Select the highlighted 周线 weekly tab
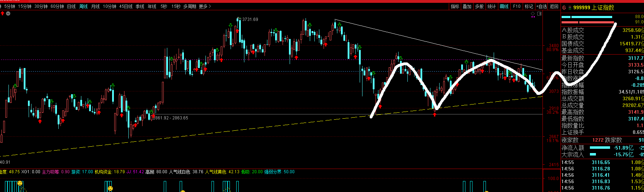The height and width of the screenshot is (192, 644). click(x=83, y=6)
